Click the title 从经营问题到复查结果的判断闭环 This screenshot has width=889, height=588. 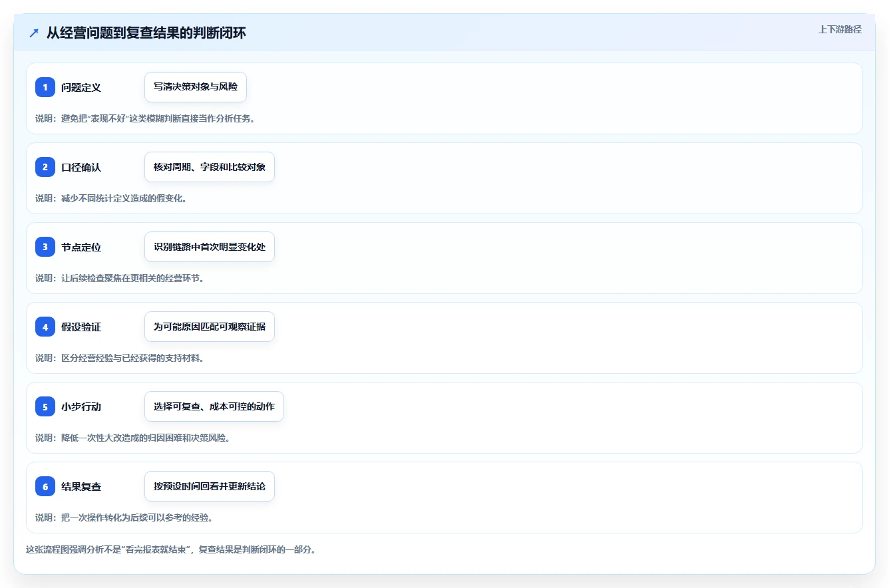tap(146, 33)
